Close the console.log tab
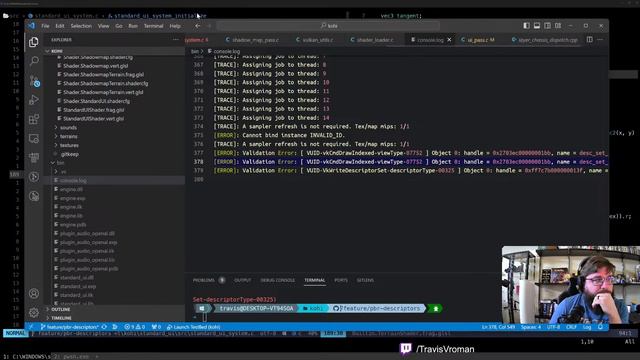 tap(449, 40)
